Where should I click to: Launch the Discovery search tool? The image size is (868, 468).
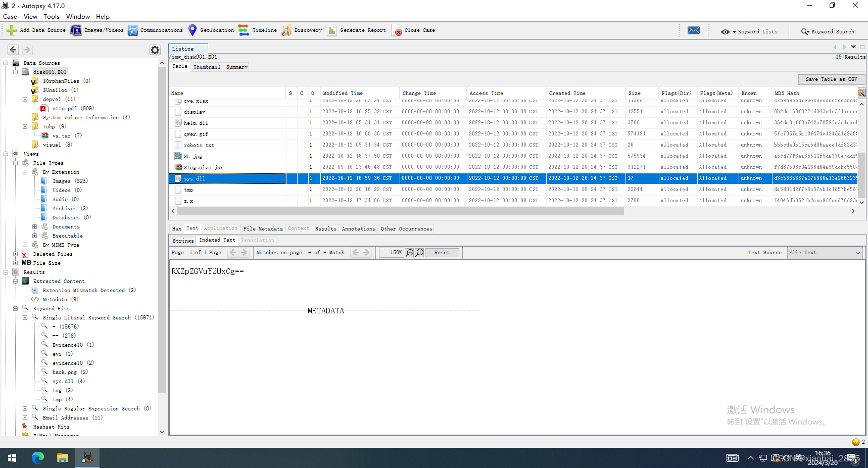coord(302,30)
